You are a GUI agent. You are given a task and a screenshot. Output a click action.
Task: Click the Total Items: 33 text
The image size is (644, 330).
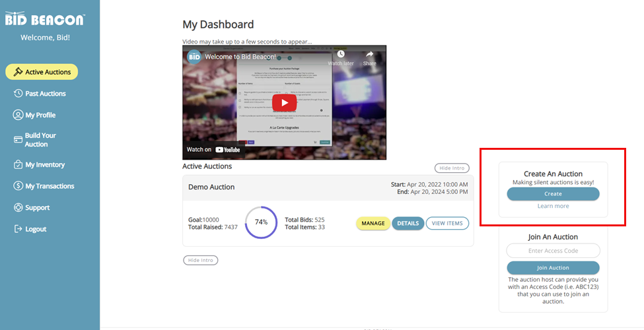(x=304, y=227)
